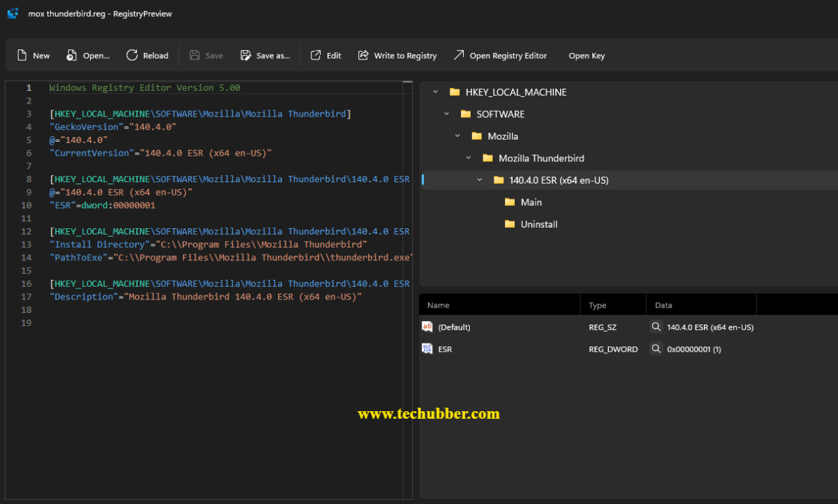Click the New file icon
838x504 pixels.
click(22, 56)
